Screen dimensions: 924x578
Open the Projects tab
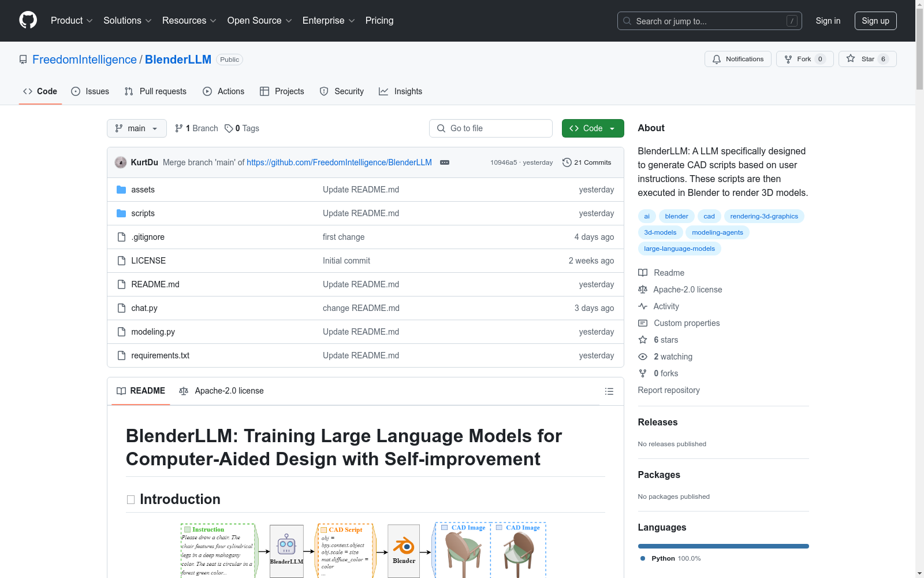pos(282,91)
